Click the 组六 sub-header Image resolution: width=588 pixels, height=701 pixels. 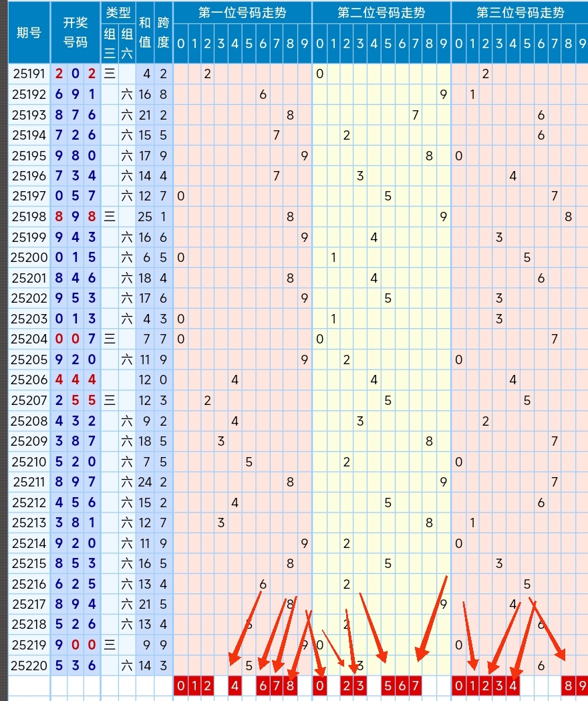click(x=127, y=43)
